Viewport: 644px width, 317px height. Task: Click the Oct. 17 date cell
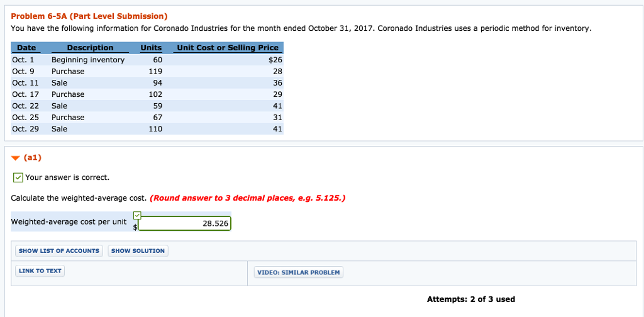[x=26, y=94]
